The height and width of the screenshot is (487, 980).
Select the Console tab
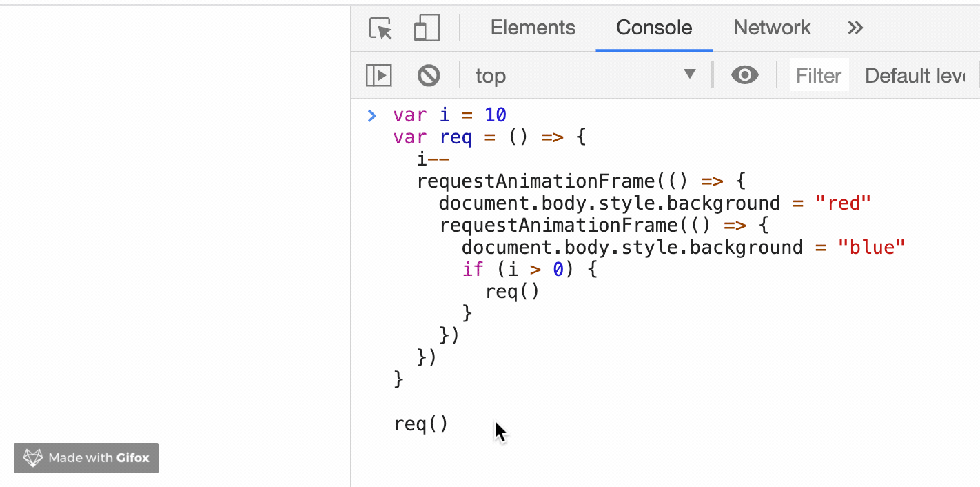point(654,28)
